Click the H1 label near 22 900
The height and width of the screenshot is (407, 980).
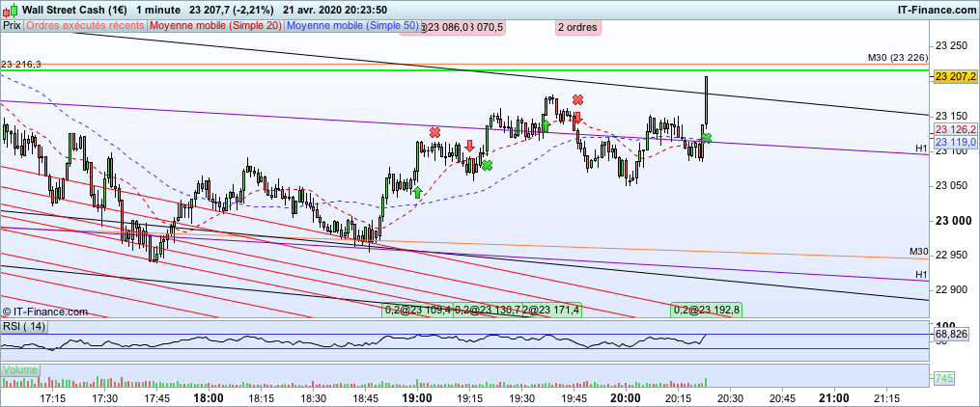click(x=921, y=274)
